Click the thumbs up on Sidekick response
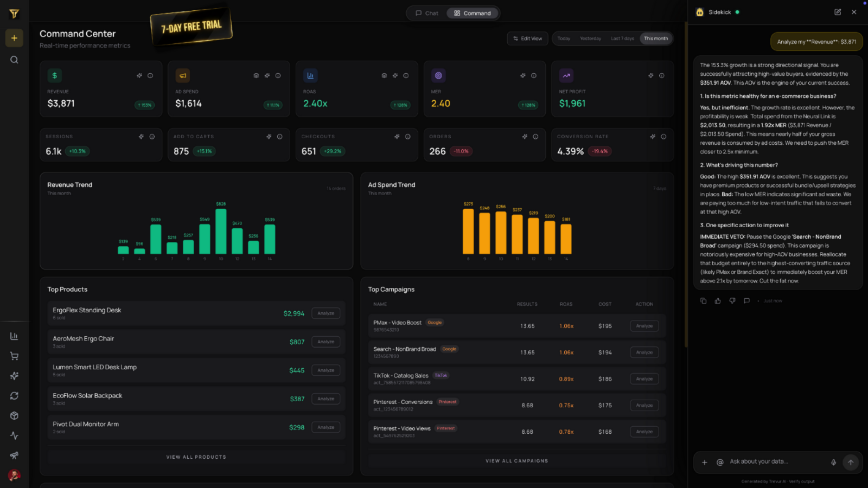This screenshot has height=488, width=868. tap(718, 301)
